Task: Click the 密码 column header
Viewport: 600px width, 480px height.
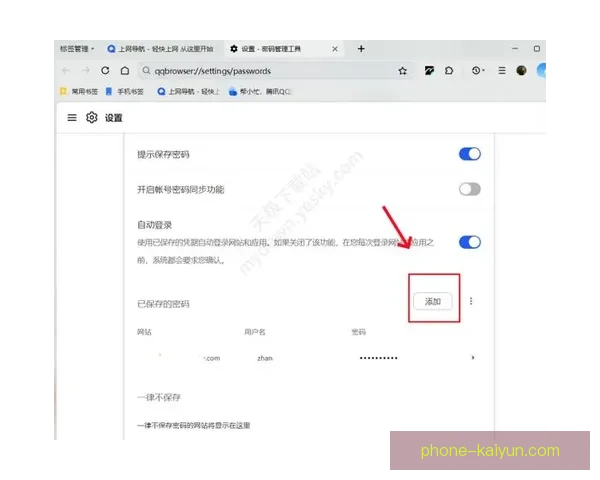Action: (359, 332)
